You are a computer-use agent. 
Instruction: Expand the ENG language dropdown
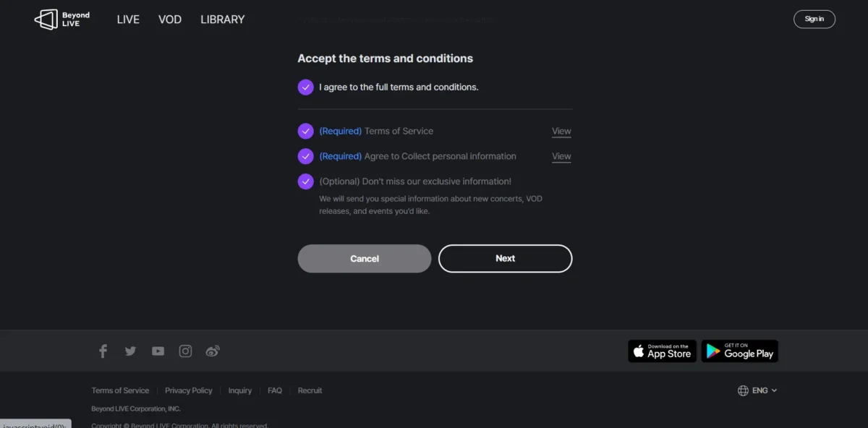coord(757,390)
